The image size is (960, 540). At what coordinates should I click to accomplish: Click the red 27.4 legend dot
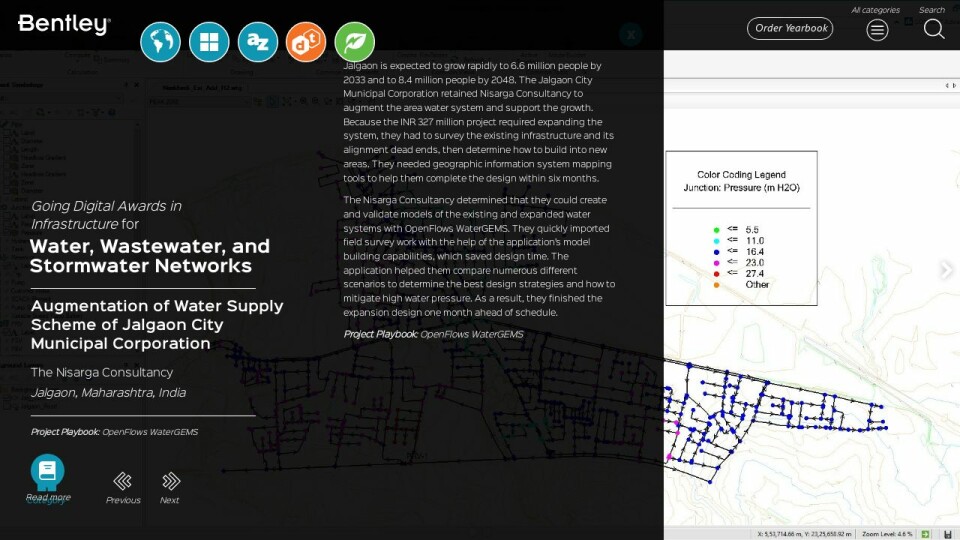point(716,274)
